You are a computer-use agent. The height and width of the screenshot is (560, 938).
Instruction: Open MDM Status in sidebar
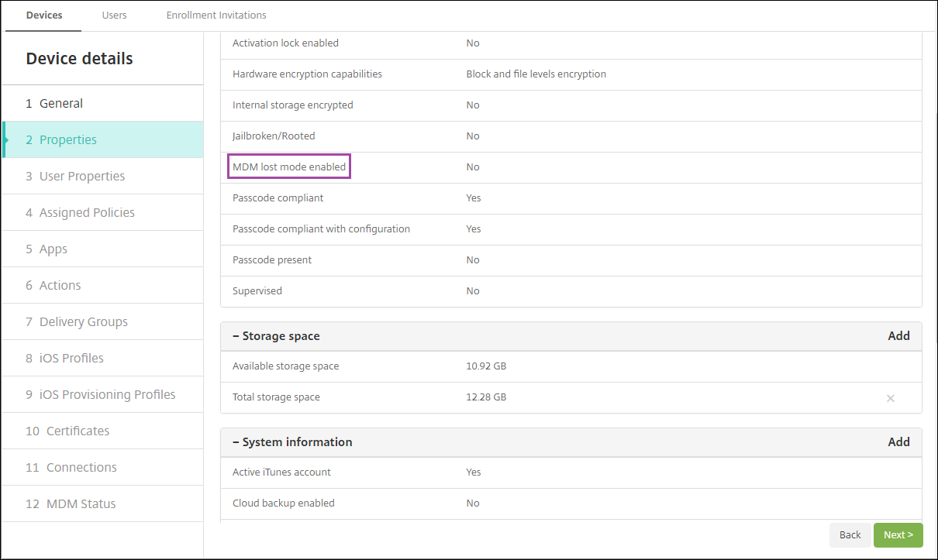point(81,504)
